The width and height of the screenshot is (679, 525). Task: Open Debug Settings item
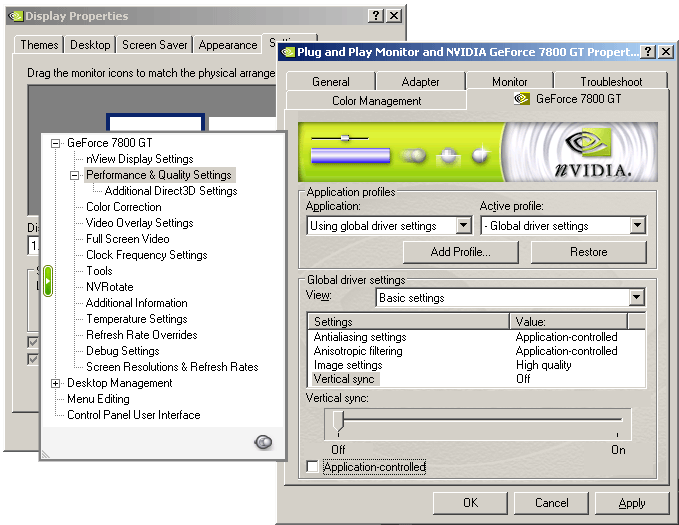coord(123,351)
